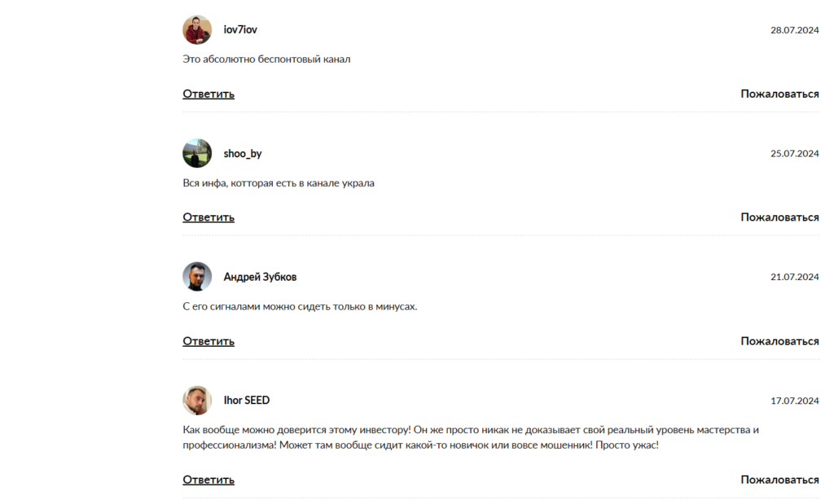Screen dimensions: 834x504
Task: Click shoo_by's profile avatar
Action: (197, 153)
